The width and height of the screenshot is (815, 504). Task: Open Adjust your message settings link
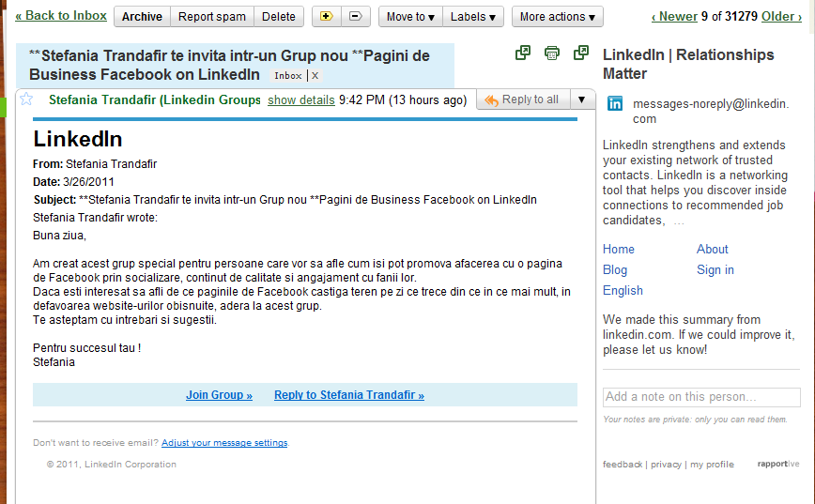pyautogui.click(x=224, y=443)
